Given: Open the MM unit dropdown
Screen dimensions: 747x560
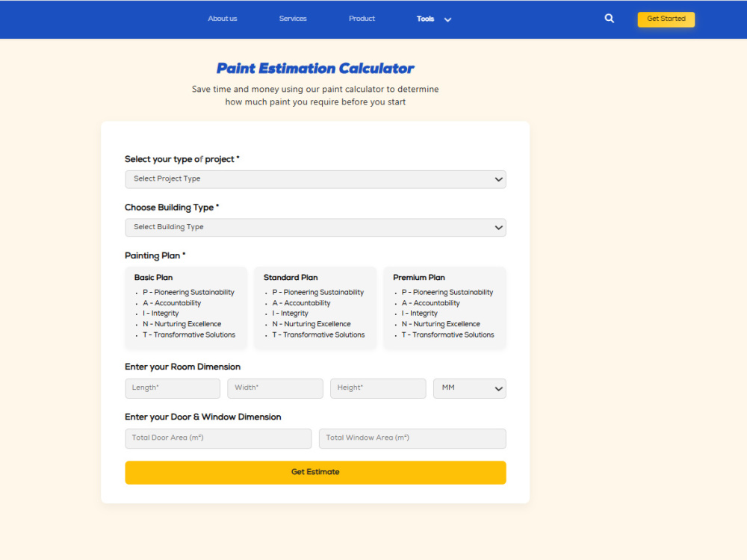Looking at the screenshot, I should [470, 388].
